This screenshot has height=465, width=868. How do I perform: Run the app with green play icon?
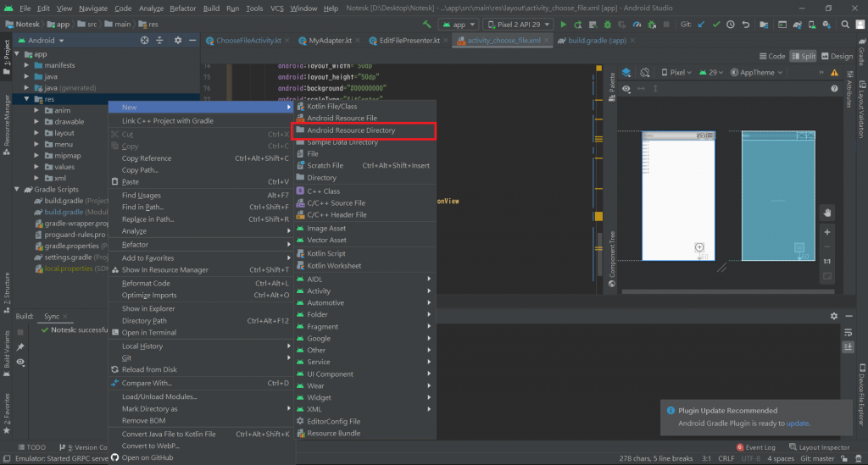563,25
